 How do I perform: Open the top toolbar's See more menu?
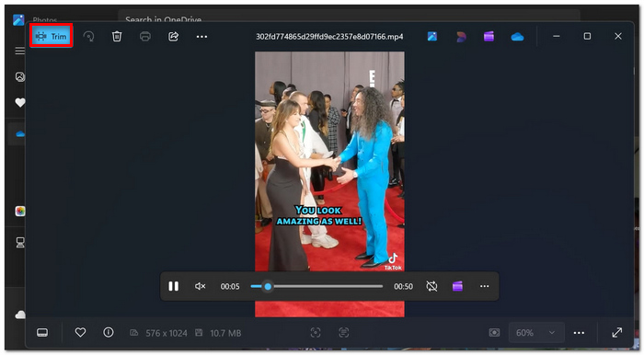click(x=201, y=37)
